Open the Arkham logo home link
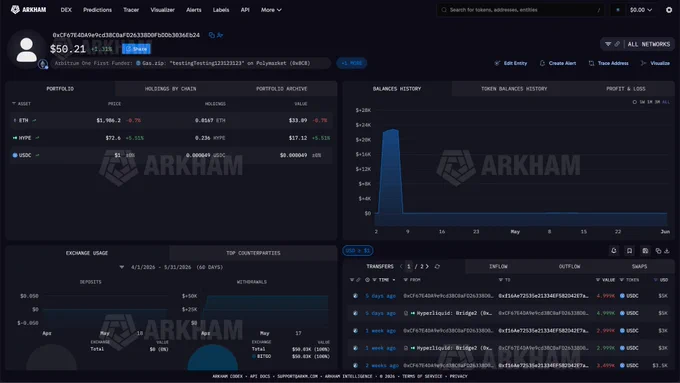Viewport: 680px width, 383px height. tap(29, 10)
